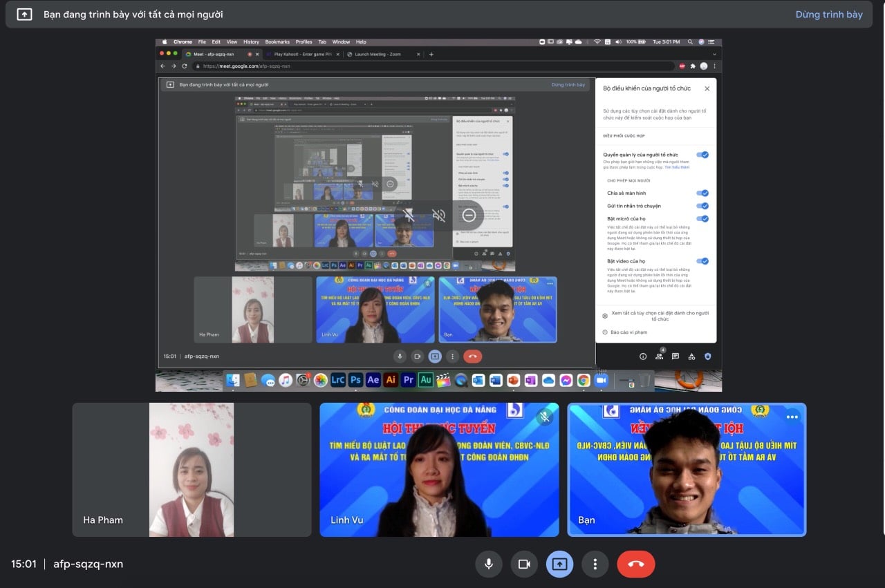Open the chat icon below the host panel
The height and width of the screenshot is (588, 885).
click(675, 357)
